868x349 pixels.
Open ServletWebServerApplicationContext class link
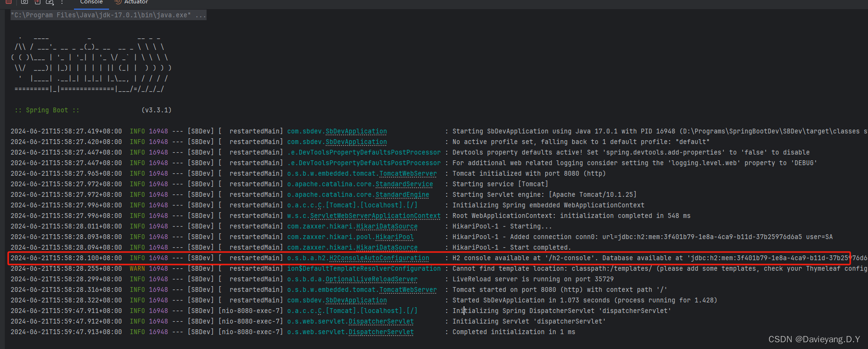pyautogui.click(x=375, y=216)
